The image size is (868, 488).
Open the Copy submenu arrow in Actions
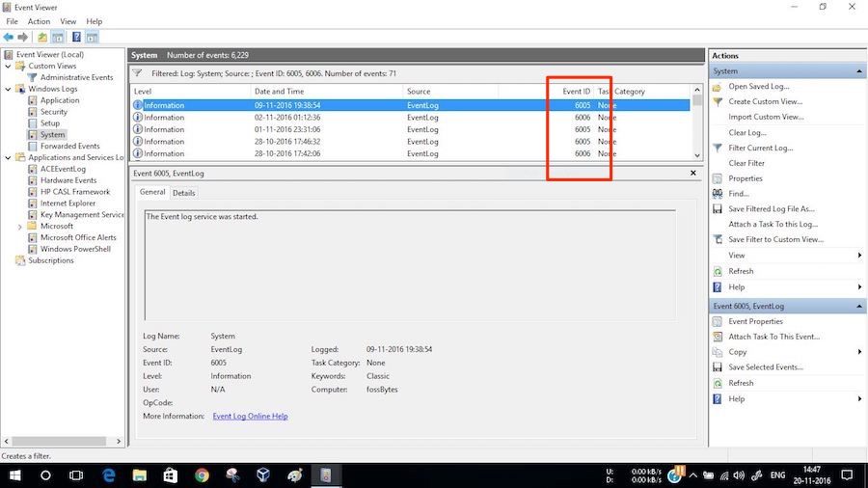(x=859, y=352)
